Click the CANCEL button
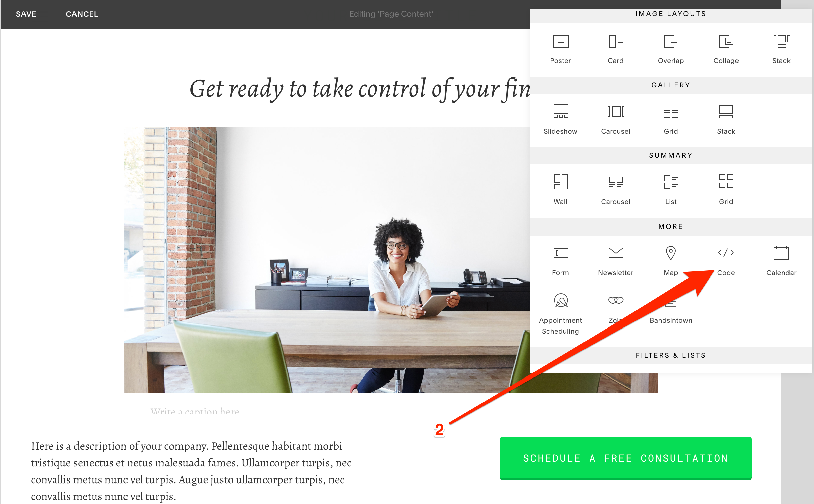 coord(82,14)
